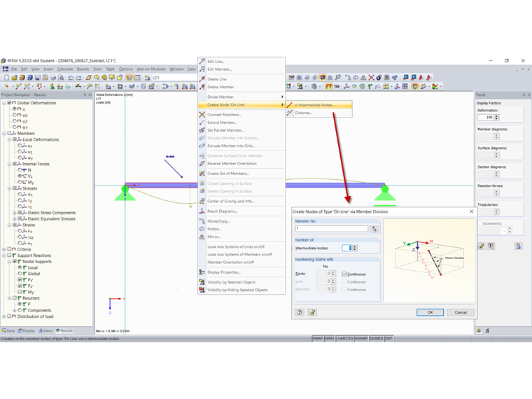Switch to the Display tab in navigator
The width and height of the screenshot is (532, 399).
(27, 331)
